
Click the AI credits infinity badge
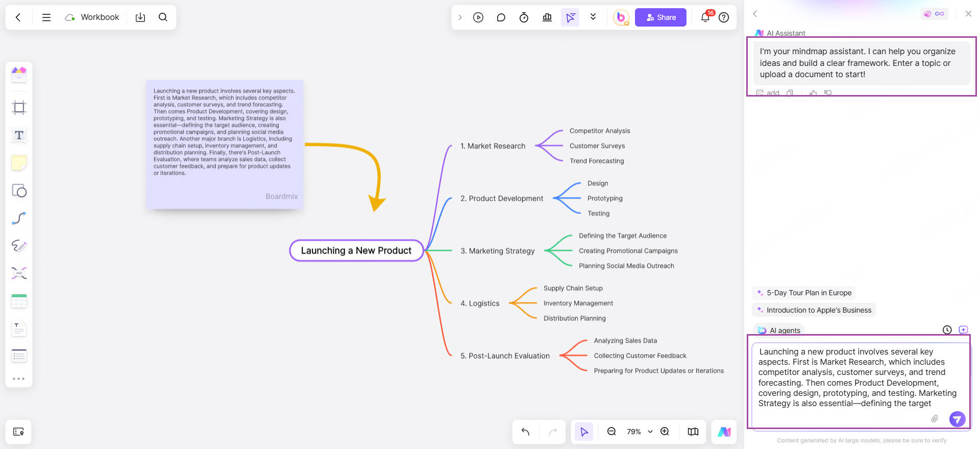(x=935, y=14)
